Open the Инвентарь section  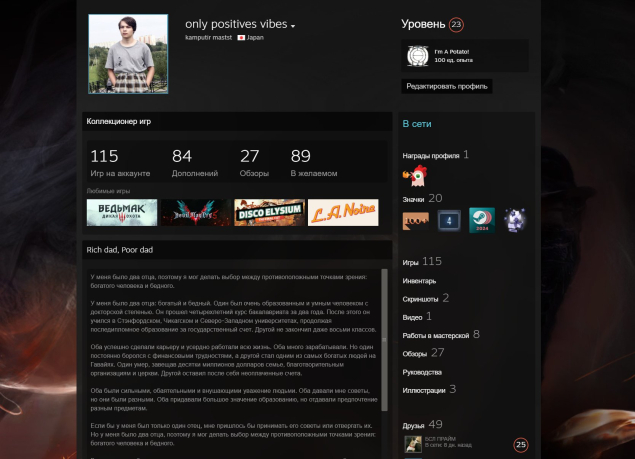click(x=419, y=281)
